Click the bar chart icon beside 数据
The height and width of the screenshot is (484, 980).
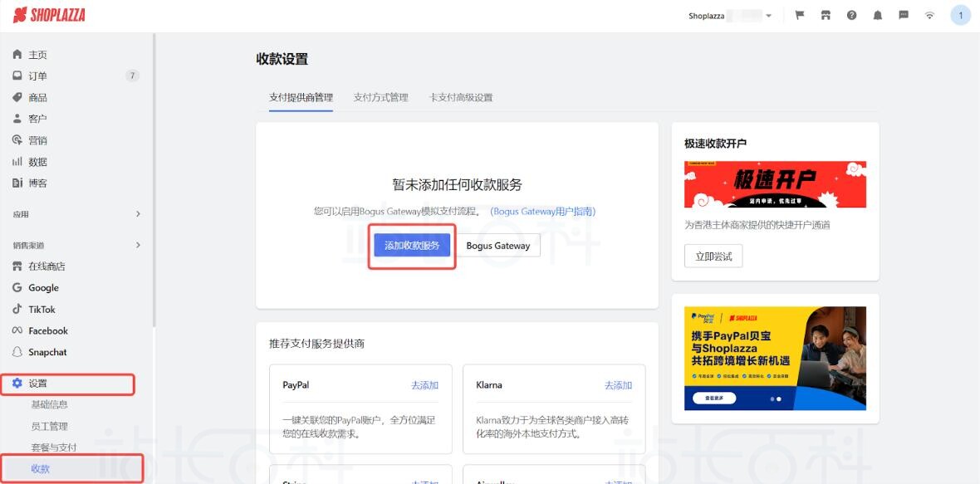pyautogui.click(x=17, y=162)
